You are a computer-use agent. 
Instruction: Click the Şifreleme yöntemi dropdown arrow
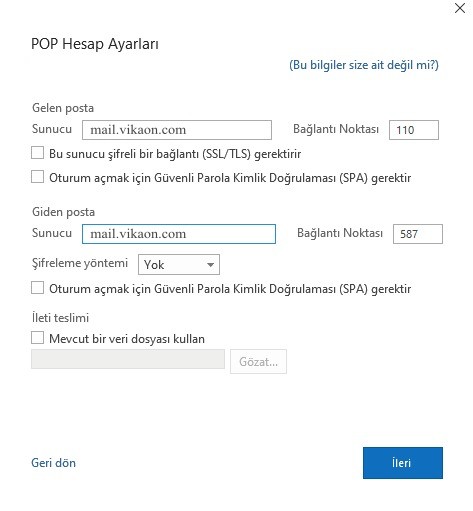210,265
